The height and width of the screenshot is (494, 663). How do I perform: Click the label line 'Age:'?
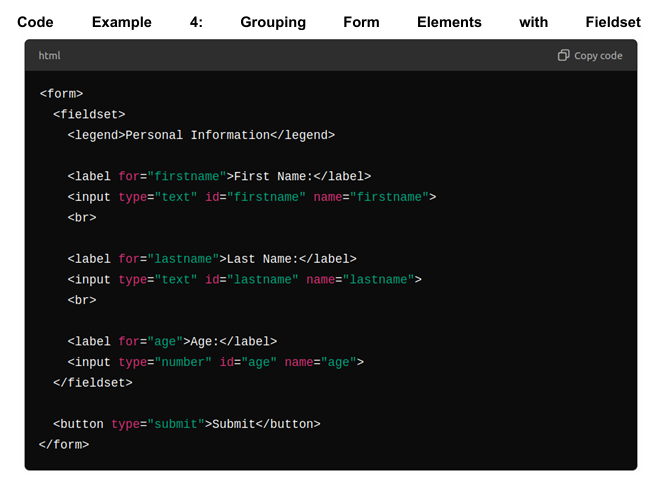point(172,341)
